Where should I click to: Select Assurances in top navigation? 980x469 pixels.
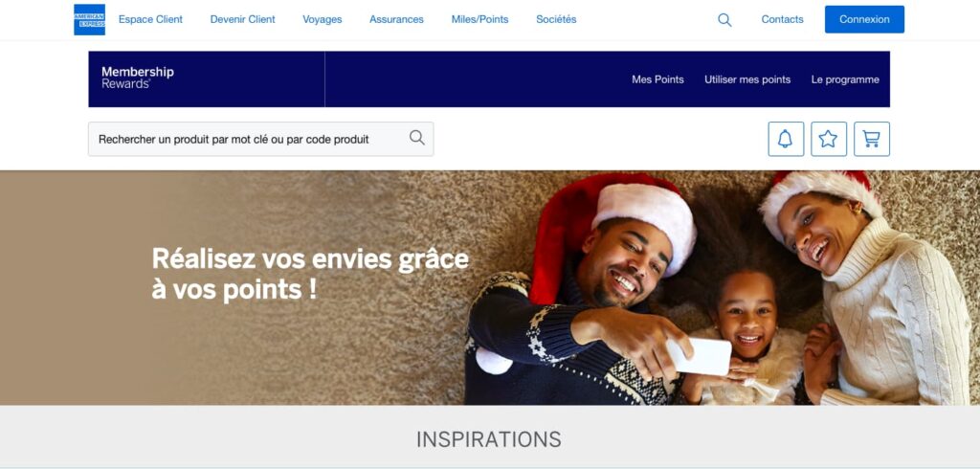pyautogui.click(x=396, y=19)
